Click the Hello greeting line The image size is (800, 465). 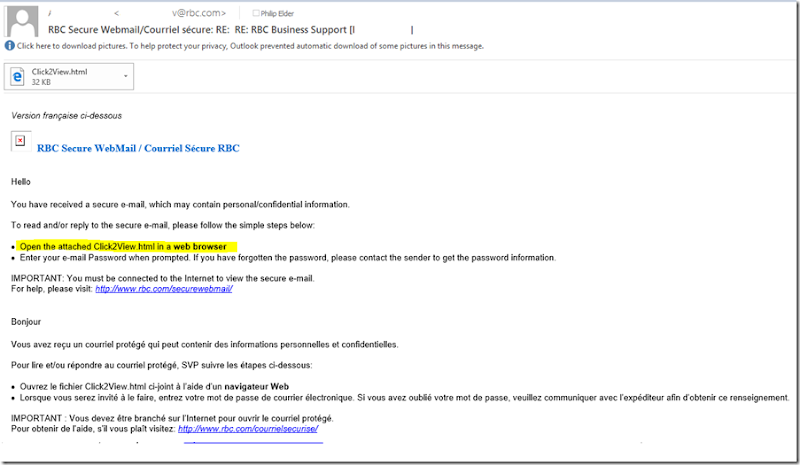21,182
